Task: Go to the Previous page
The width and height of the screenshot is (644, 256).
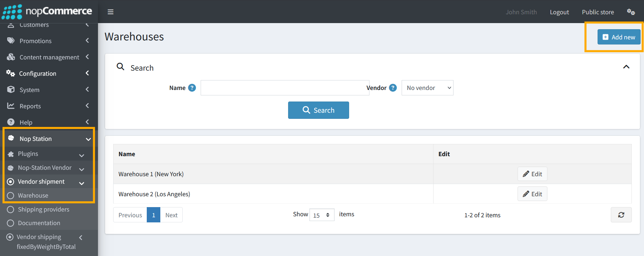Action: (x=130, y=215)
